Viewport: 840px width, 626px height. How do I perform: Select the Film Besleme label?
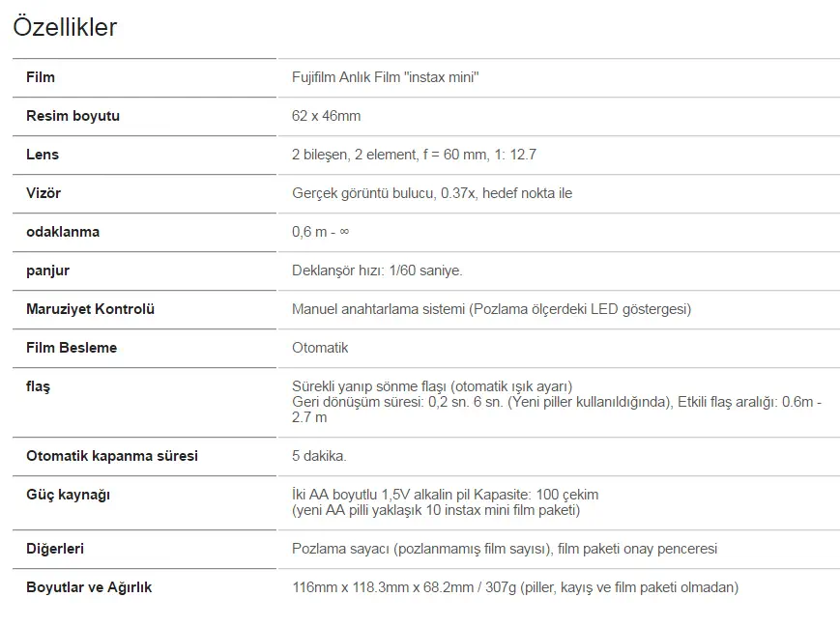[72, 348]
